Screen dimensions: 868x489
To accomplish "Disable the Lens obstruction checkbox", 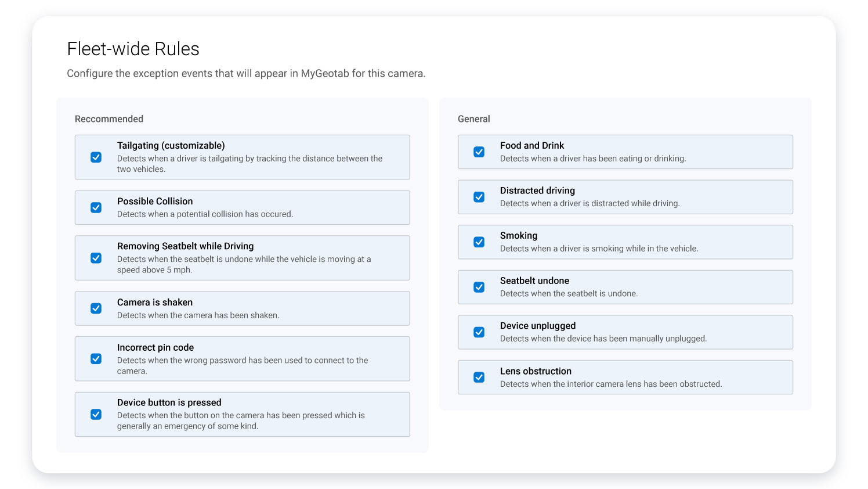I will coord(479,377).
